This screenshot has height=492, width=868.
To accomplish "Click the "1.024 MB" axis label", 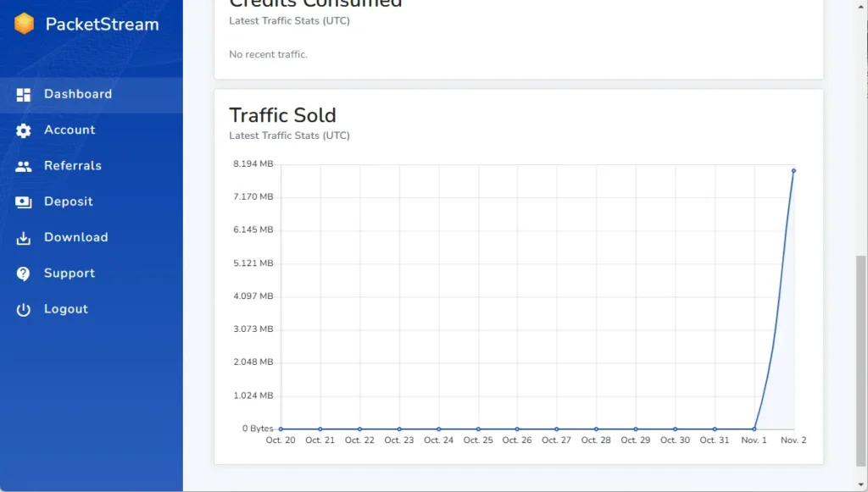I will tap(253, 395).
